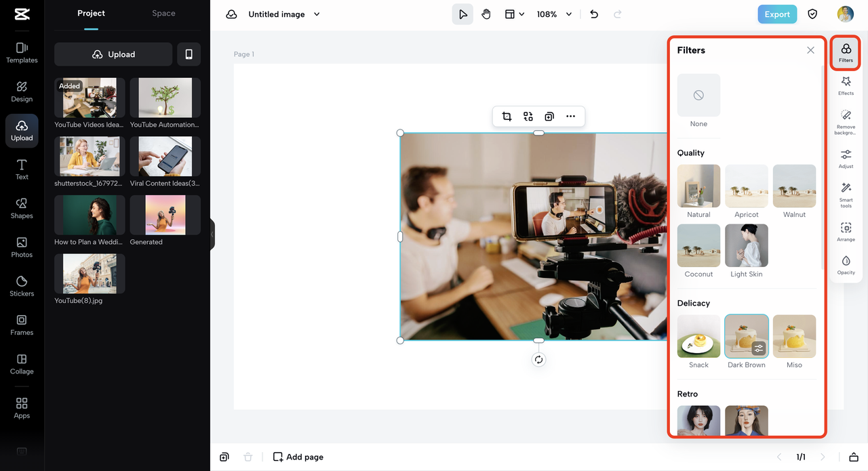Apply the Miso filter
The image size is (868, 471).
[794, 336]
